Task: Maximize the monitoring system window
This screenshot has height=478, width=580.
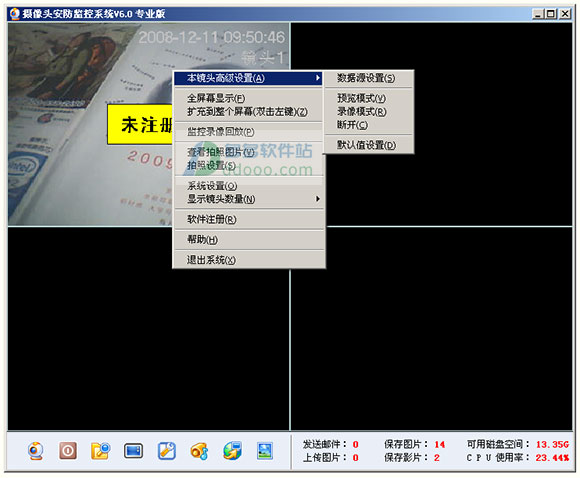Action: coord(551,14)
